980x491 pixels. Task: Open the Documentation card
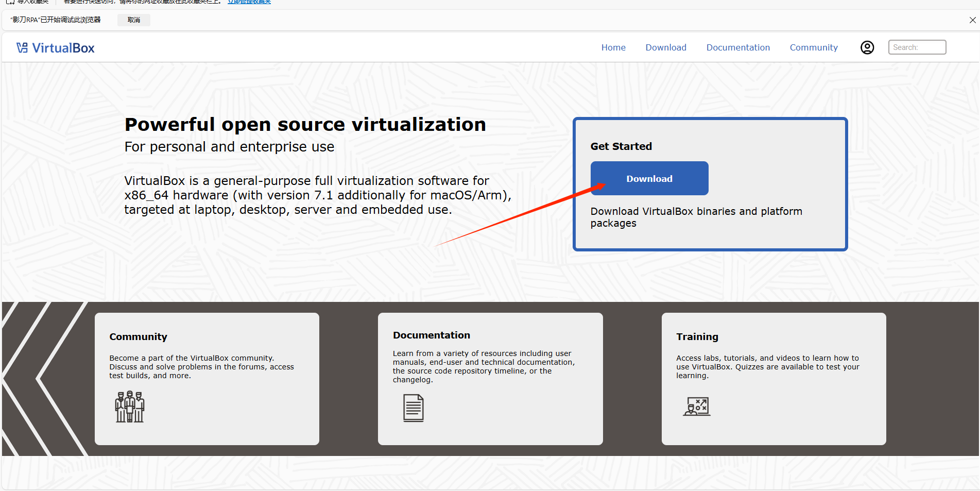pyautogui.click(x=490, y=379)
